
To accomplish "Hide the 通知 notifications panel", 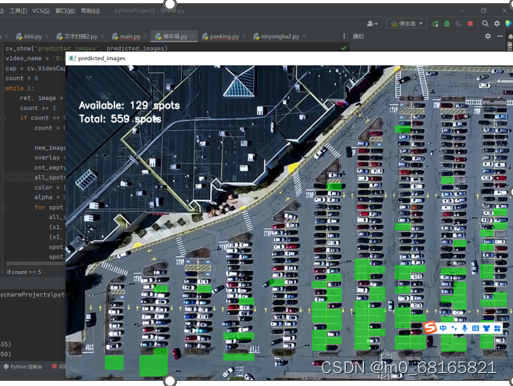I will [499, 36].
